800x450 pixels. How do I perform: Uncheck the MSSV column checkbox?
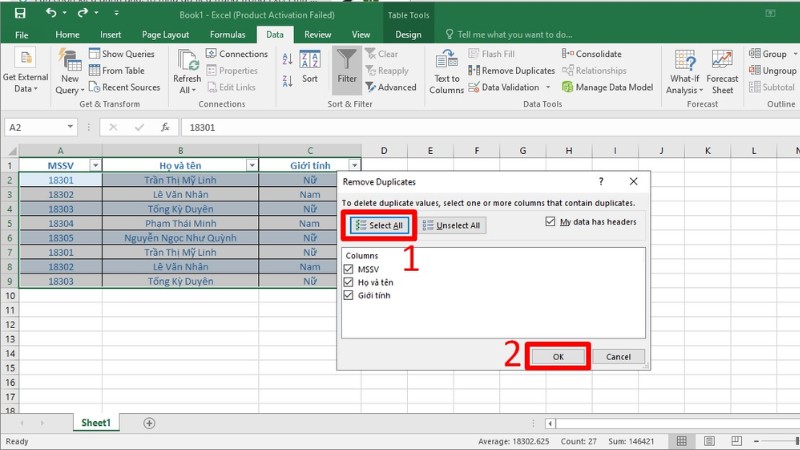[x=349, y=269]
